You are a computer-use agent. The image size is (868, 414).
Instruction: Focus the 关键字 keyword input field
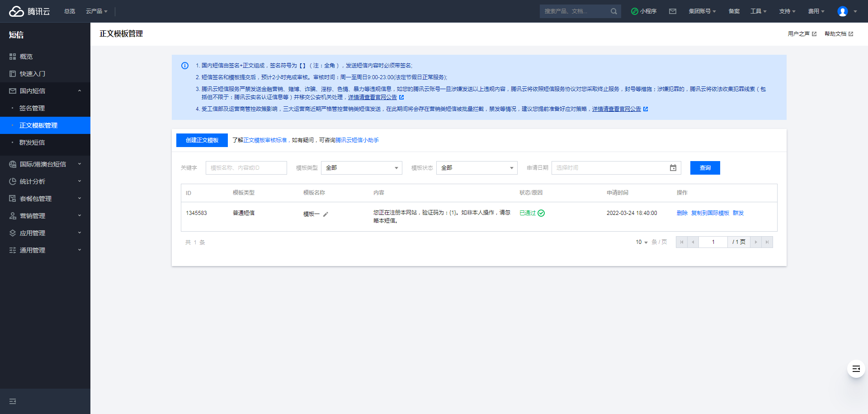(246, 168)
